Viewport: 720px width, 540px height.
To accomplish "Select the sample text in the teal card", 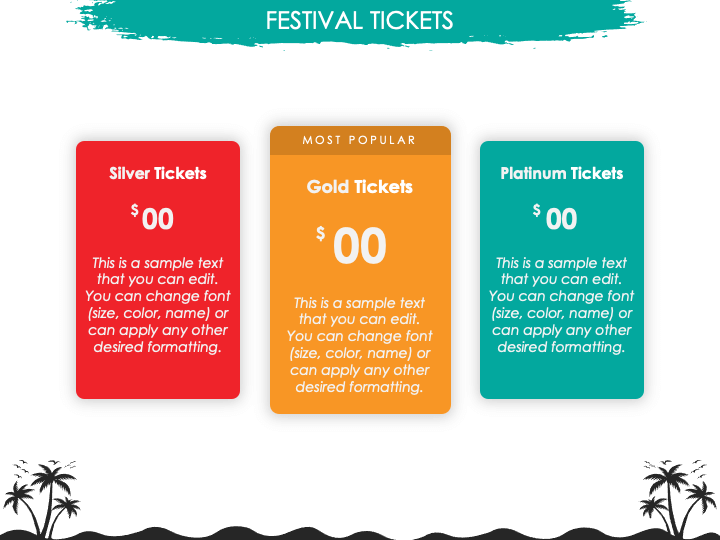I will point(562,305).
